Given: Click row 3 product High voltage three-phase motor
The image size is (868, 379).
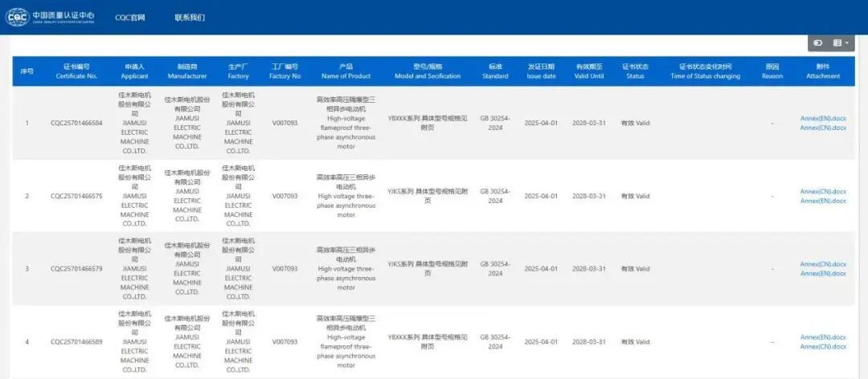Looking at the screenshot, I should pyautogui.click(x=346, y=269).
